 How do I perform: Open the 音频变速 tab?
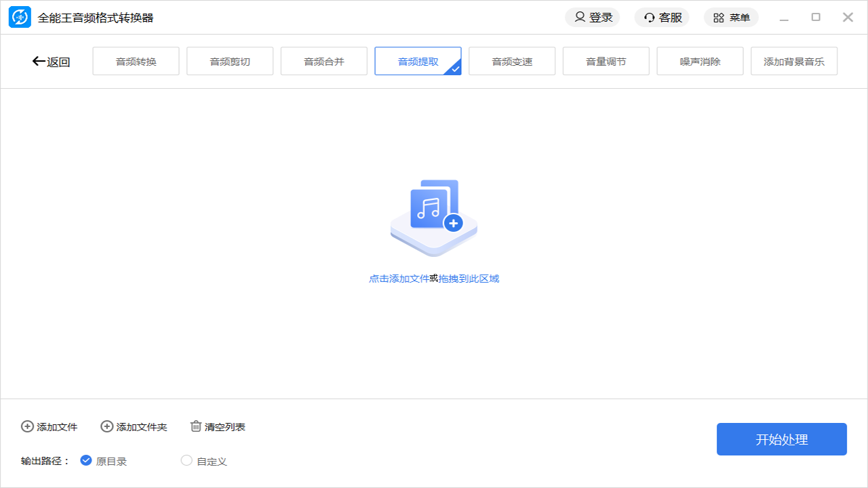(512, 60)
